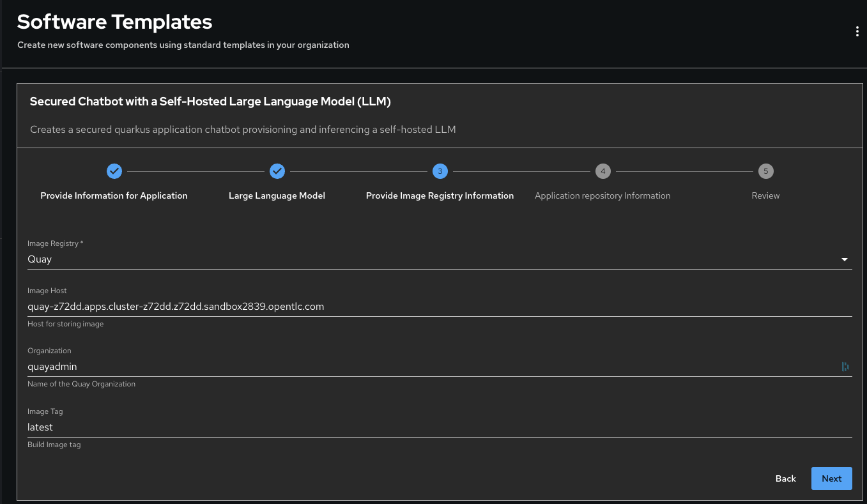Screen dimensions: 867x504
Task: Select Provide Image Registry Information step label
Action: pos(440,195)
